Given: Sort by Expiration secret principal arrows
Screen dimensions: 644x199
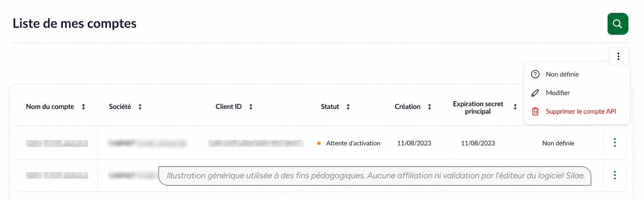Looking at the screenshot, I should point(515,107).
